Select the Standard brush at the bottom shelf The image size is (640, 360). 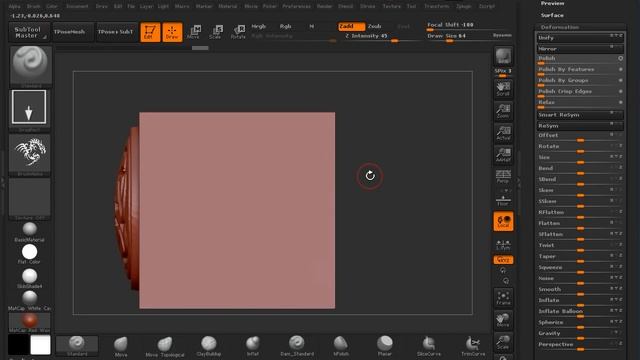pyautogui.click(x=77, y=345)
